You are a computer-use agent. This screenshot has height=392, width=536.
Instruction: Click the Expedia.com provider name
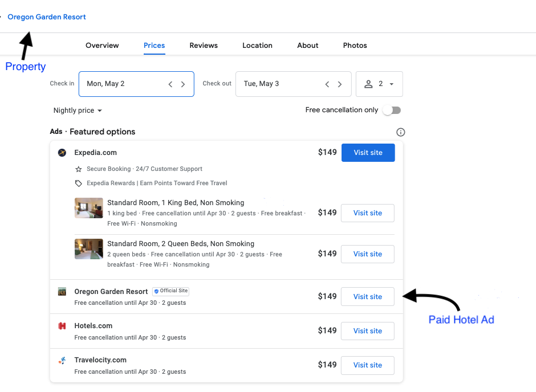tap(95, 153)
